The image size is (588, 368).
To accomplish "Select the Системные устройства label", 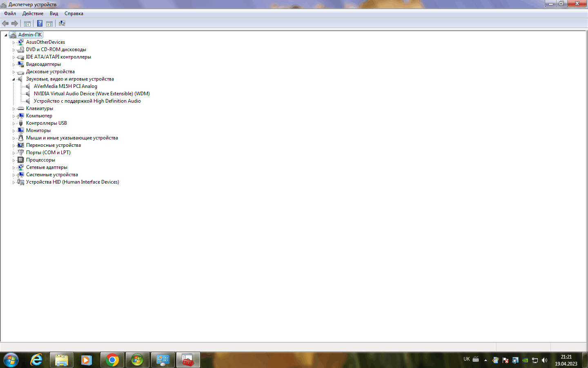I will tap(52, 175).
